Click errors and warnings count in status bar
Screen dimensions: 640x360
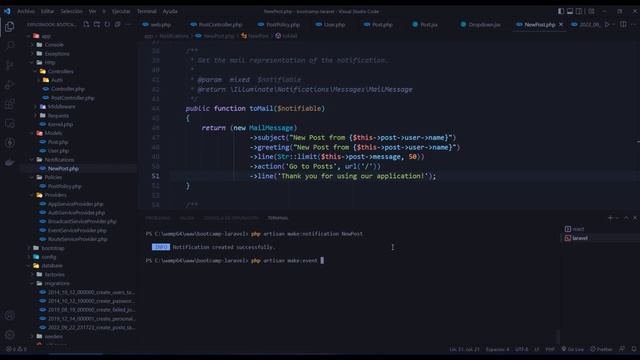(x=16, y=349)
